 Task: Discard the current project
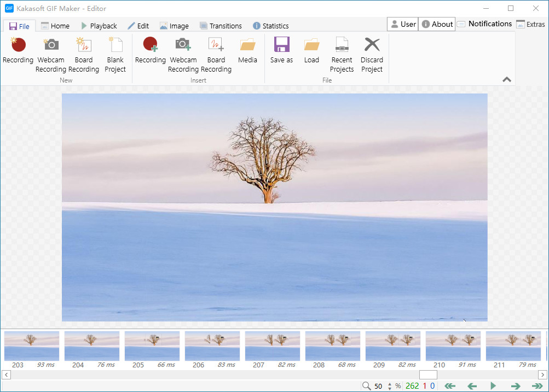[x=372, y=55]
